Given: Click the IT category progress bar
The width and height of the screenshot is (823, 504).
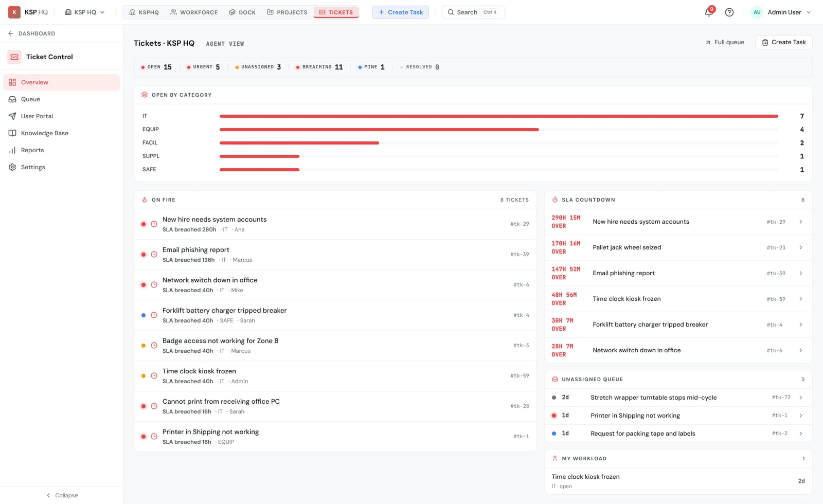Looking at the screenshot, I should [x=498, y=116].
